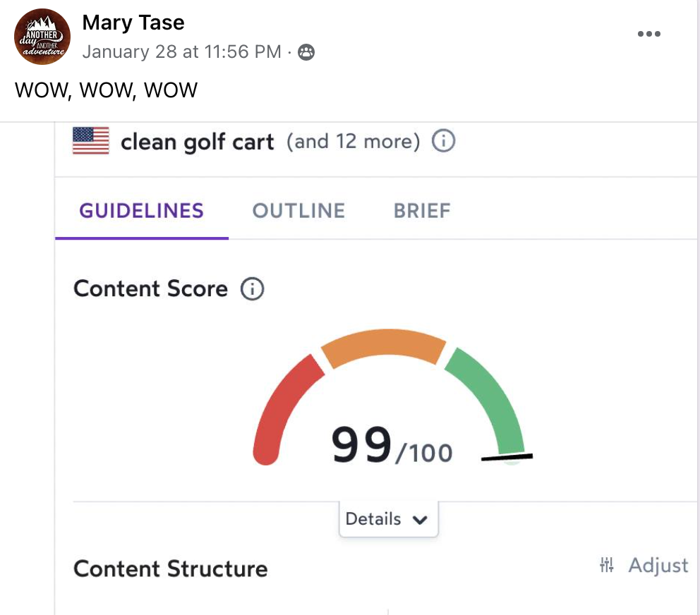The height and width of the screenshot is (615, 700).
Task: Switch to the GUIDELINES tab
Action: (141, 211)
